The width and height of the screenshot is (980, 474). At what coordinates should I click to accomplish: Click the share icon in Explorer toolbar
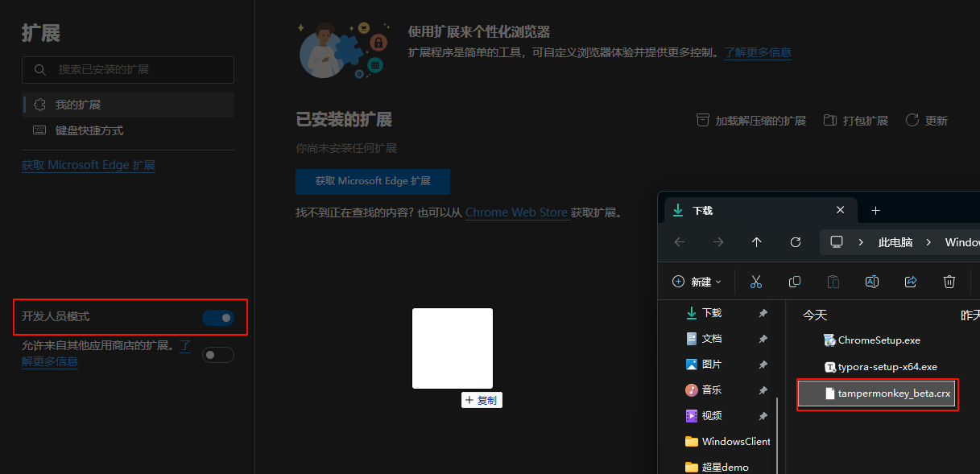pyautogui.click(x=911, y=282)
